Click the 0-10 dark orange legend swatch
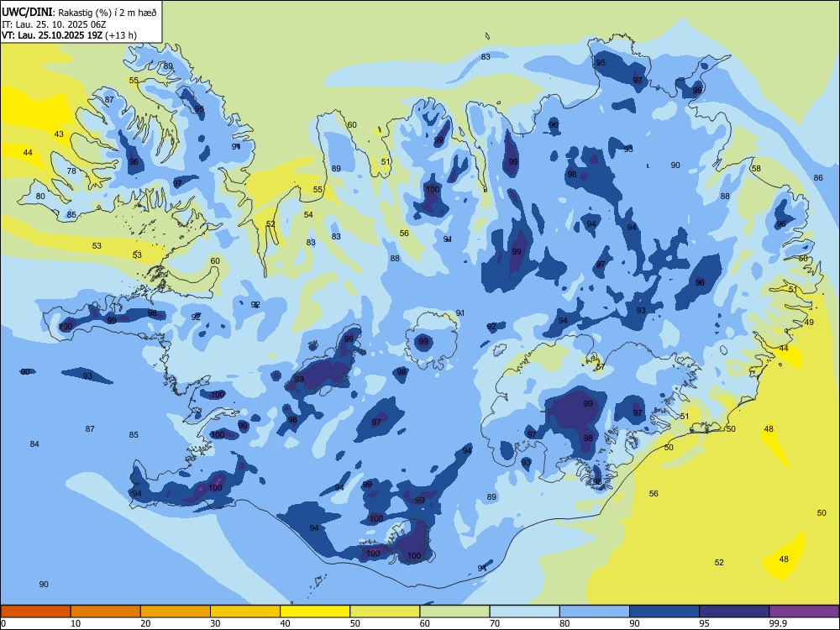Viewport: 840px width, 630px height. (x=35, y=612)
